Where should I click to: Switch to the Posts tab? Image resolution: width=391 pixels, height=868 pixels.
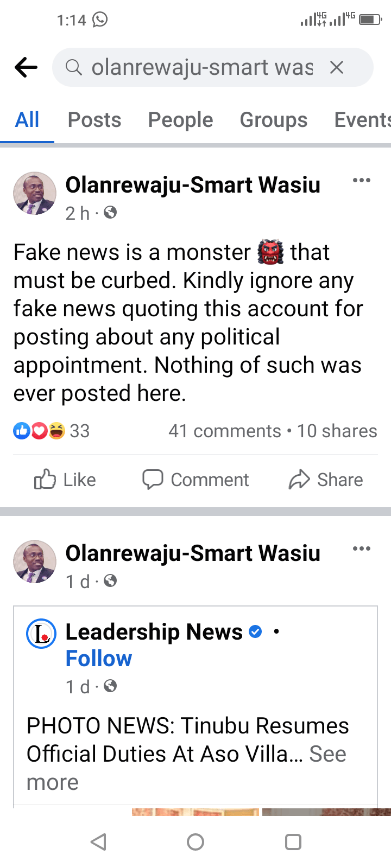pyautogui.click(x=94, y=120)
